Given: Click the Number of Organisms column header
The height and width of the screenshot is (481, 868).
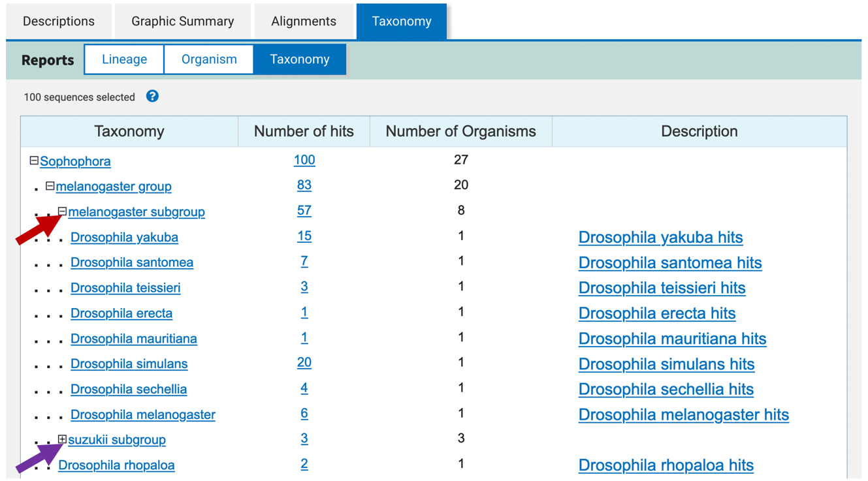Looking at the screenshot, I should 461,132.
